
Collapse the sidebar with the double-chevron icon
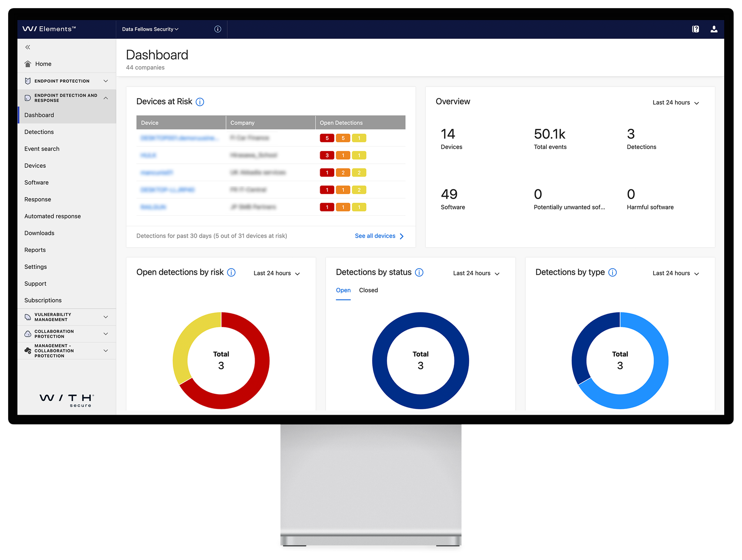coord(27,47)
